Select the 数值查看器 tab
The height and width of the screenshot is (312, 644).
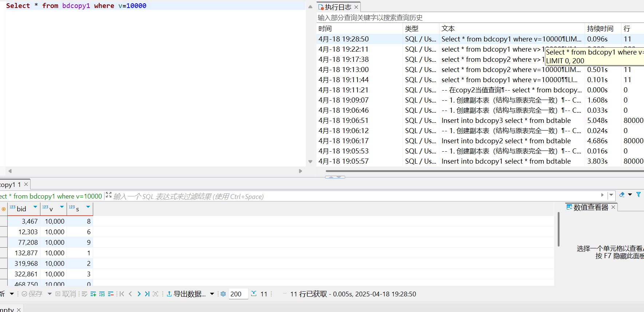(591, 207)
